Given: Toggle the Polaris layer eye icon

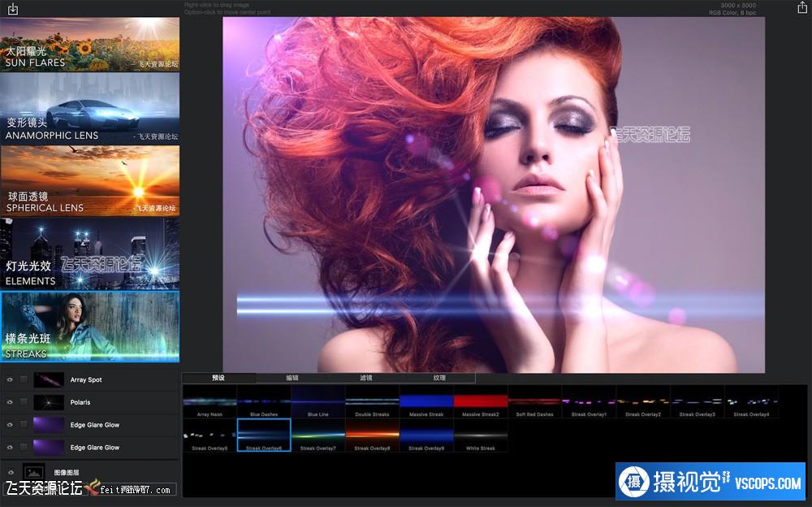Looking at the screenshot, I should coord(11,402).
